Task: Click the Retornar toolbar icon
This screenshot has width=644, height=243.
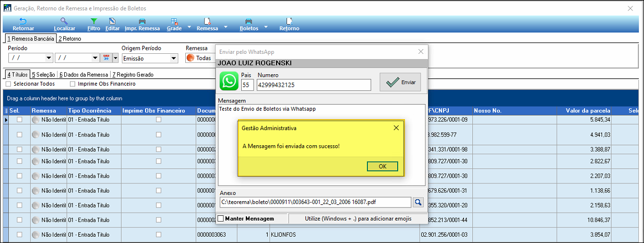Action: coord(23,21)
